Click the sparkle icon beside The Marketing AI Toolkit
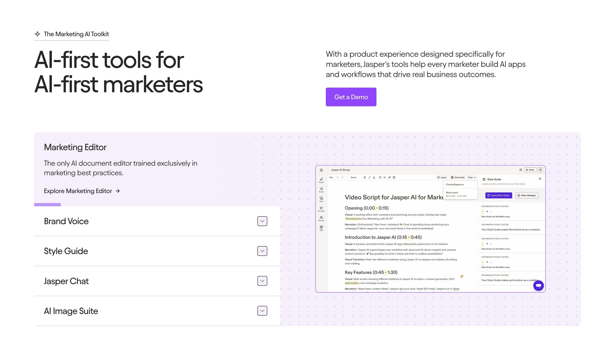The height and width of the screenshot is (364, 615). click(x=37, y=34)
